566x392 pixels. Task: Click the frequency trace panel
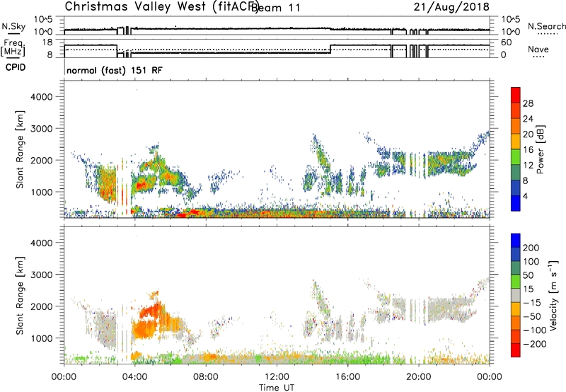(x=277, y=48)
